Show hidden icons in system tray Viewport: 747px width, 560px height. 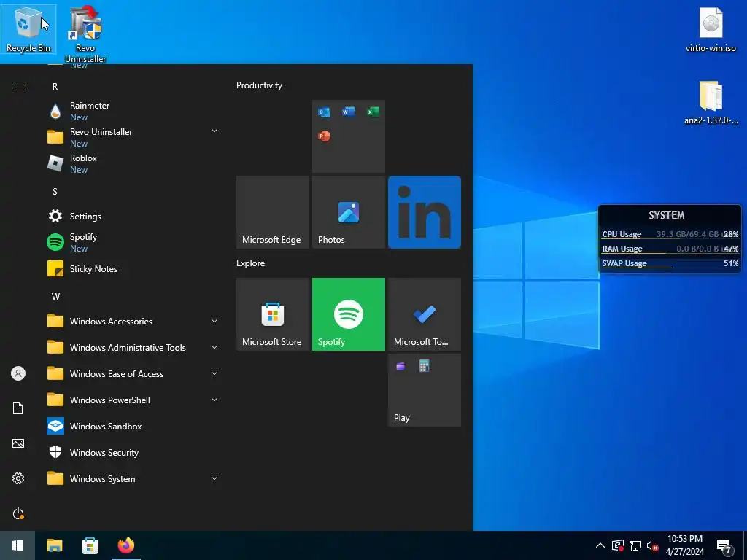pos(600,545)
